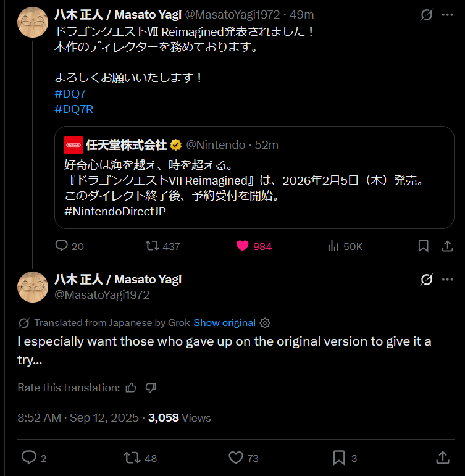
Task: Open translation settings gear
Action: (x=265, y=322)
